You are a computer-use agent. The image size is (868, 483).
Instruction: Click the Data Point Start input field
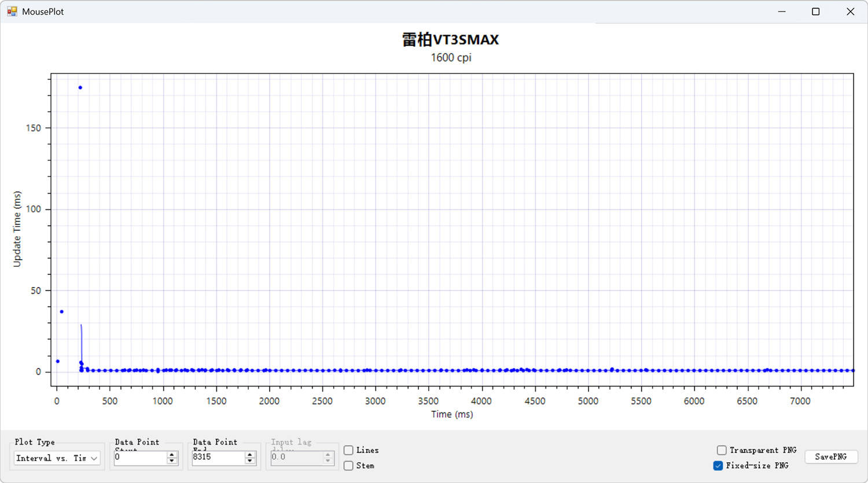140,458
